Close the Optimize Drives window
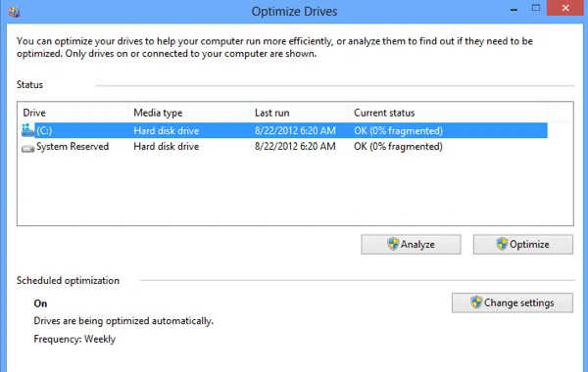The width and height of the screenshot is (588, 372). 565,8
